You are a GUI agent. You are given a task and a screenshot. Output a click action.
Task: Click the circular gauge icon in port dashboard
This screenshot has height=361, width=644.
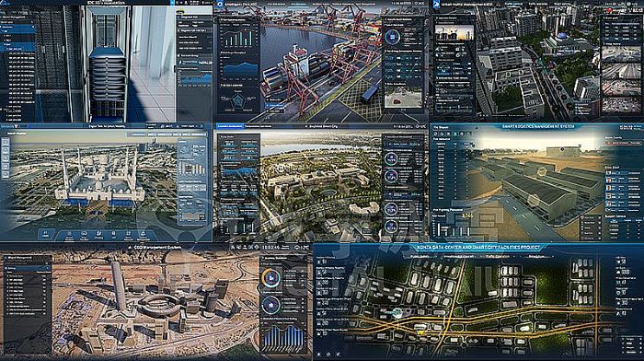tap(393, 37)
